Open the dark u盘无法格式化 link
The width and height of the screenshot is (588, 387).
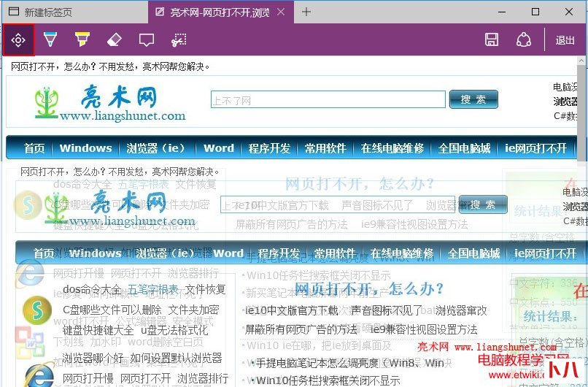click(174, 330)
